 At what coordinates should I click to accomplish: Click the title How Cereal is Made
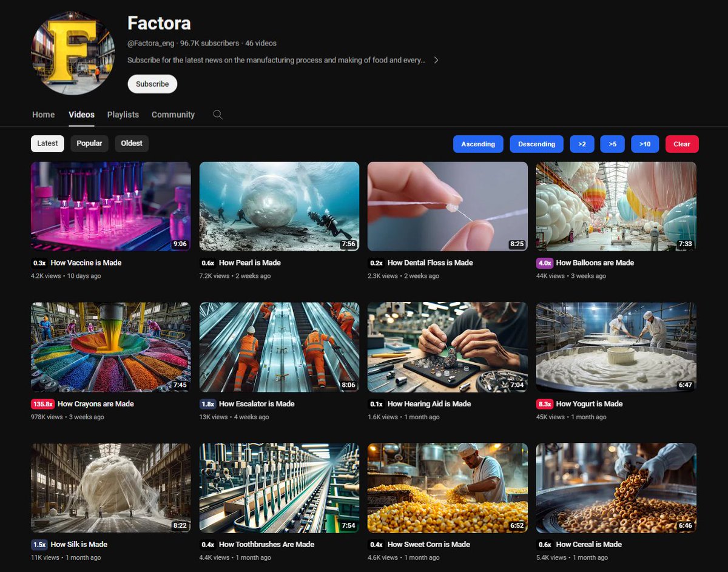tap(589, 544)
